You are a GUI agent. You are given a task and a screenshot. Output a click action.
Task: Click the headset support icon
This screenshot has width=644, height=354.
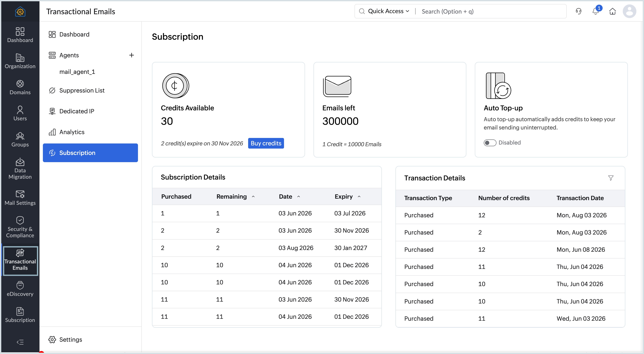578,11
